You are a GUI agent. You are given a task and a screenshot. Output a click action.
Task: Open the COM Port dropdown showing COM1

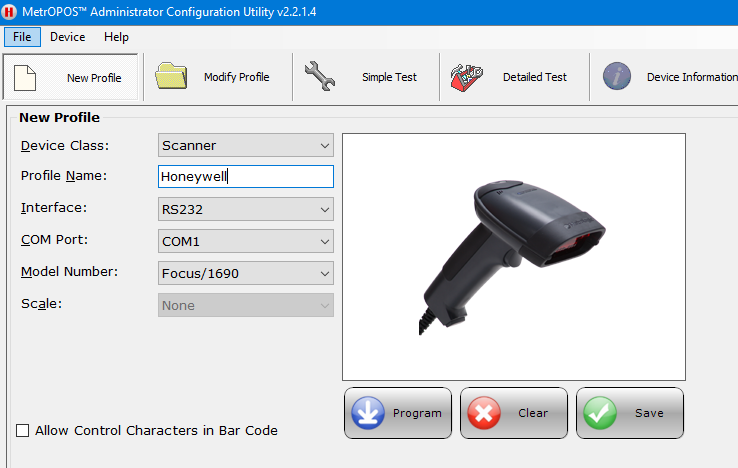[x=246, y=242]
